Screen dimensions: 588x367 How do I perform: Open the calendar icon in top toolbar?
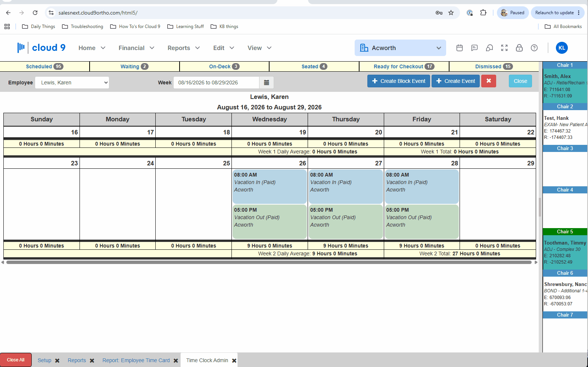click(x=460, y=48)
